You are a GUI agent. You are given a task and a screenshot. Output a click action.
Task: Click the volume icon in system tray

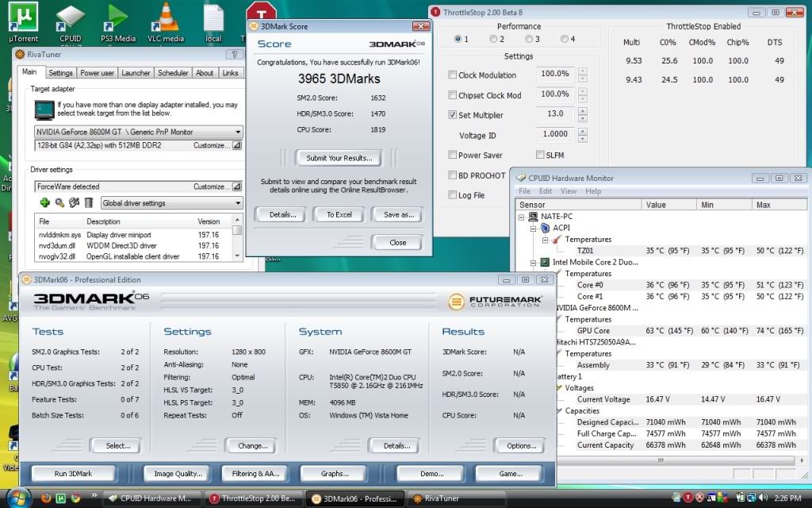(763, 498)
